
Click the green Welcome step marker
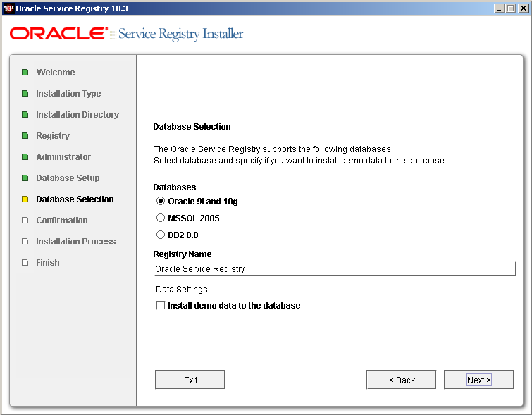click(25, 73)
